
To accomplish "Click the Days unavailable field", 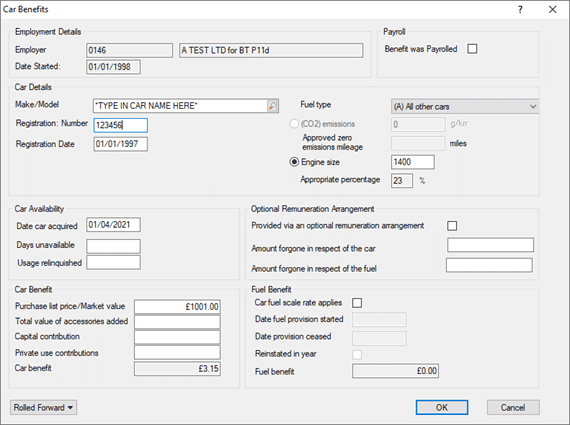I will [113, 246].
